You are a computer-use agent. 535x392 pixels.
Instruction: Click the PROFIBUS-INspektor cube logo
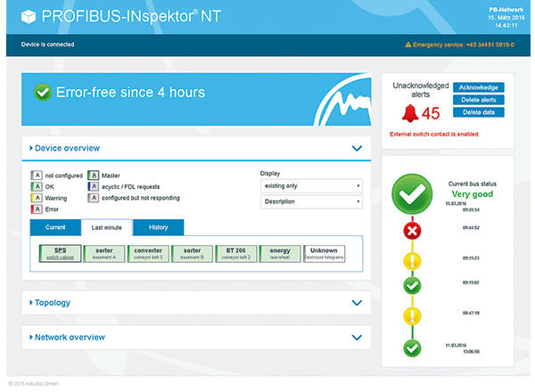point(30,15)
